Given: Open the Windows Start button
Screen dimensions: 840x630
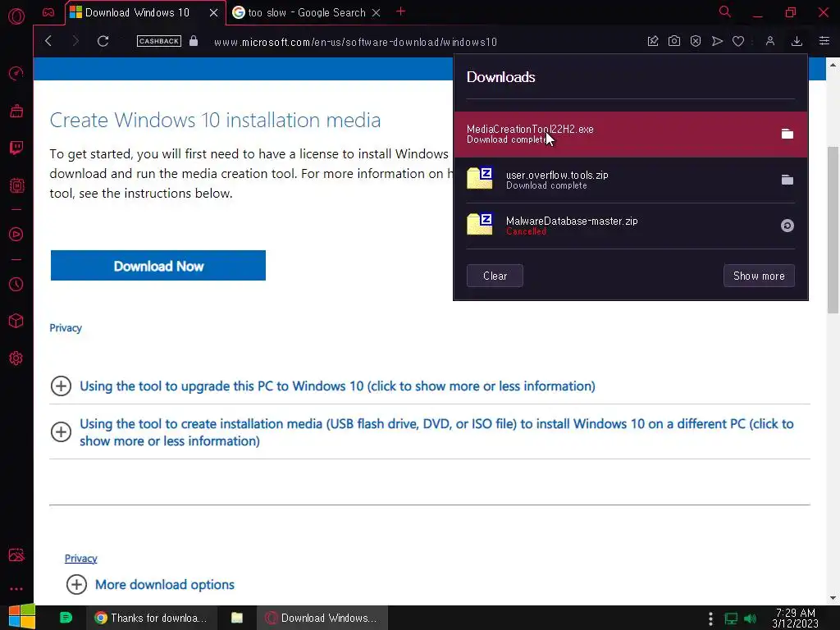Looking at the screenshot, I should (22, 617).
